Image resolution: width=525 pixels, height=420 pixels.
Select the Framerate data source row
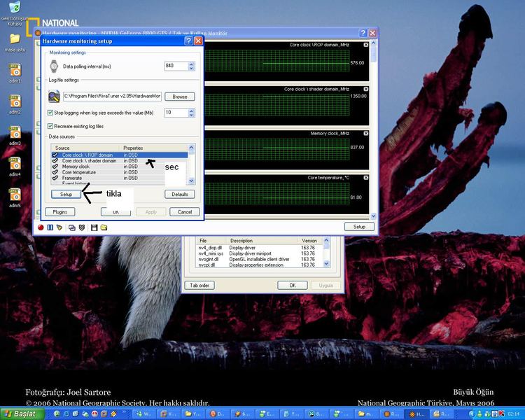(x=120, y=178)
